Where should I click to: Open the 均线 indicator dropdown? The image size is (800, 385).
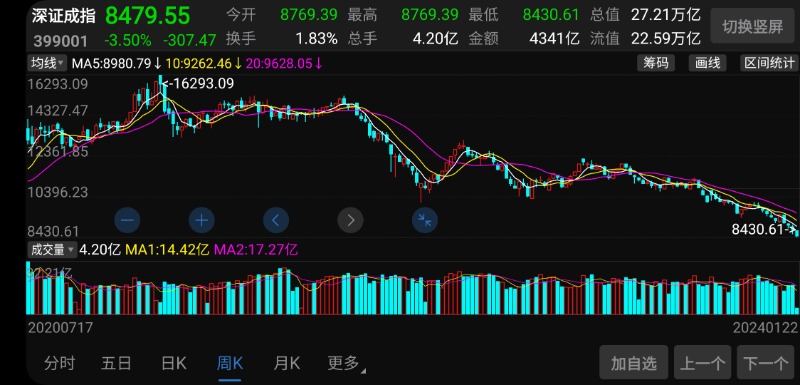[47, 63]
